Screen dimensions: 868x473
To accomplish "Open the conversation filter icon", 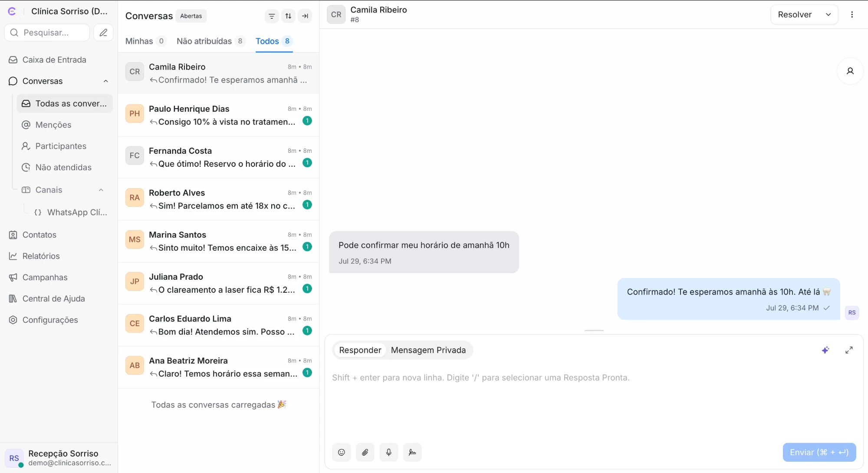I will click(x=272, y=16).
